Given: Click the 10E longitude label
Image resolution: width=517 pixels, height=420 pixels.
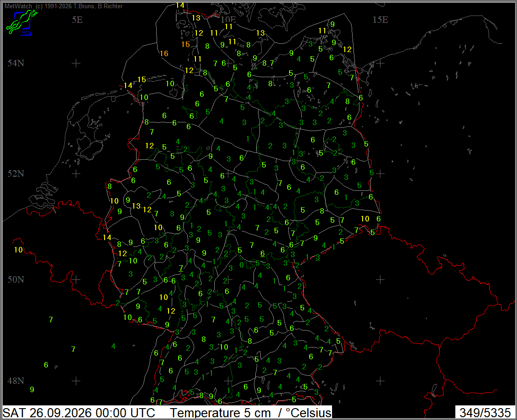Looking at the screenshot, I should coord(228,20).
